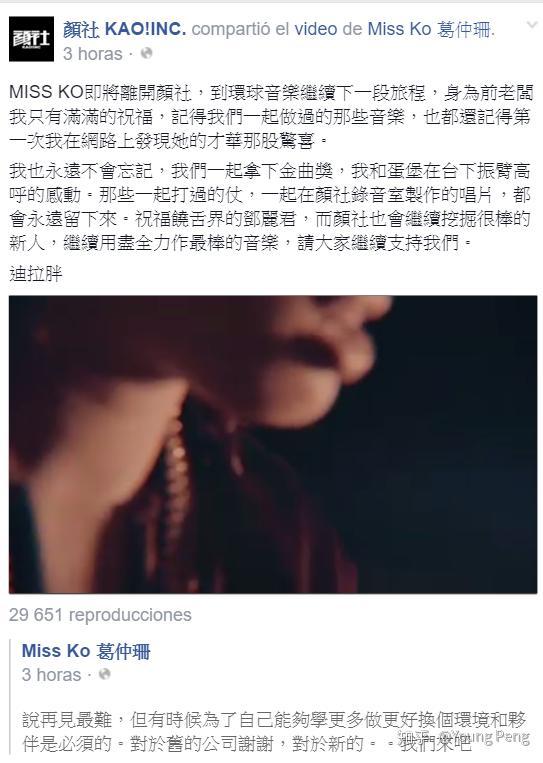Open the 顏社 KAO!INC. page link
543x763 pixels.
(x=125, y=29)
